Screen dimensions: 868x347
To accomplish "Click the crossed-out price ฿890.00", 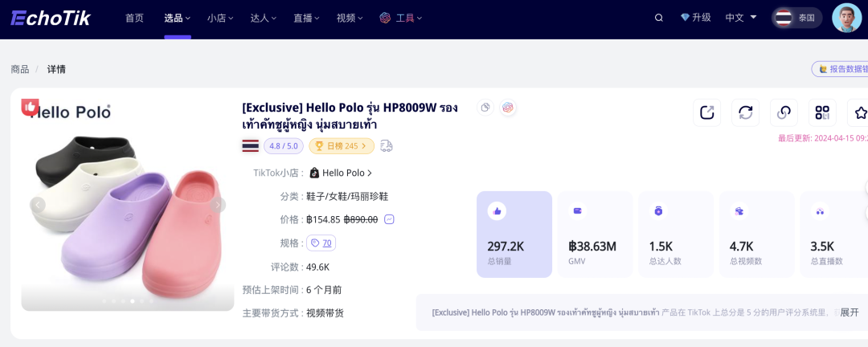I will click(360, 219).
